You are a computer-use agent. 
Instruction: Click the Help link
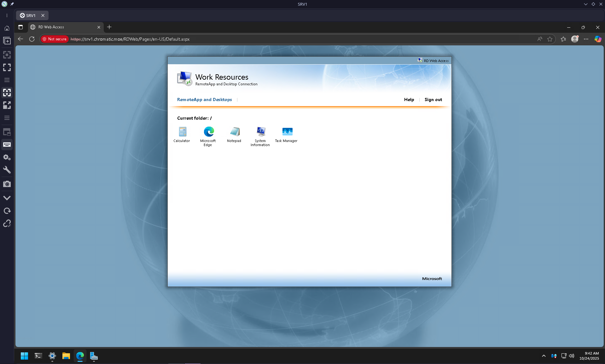pyautogui.click(x=409, y=100)
